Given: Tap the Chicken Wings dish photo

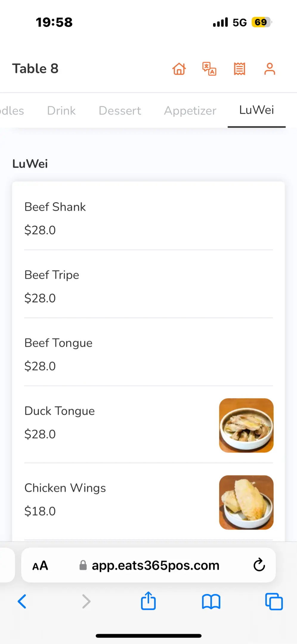Looking at the screenshot, I should (x=246, y=502).
